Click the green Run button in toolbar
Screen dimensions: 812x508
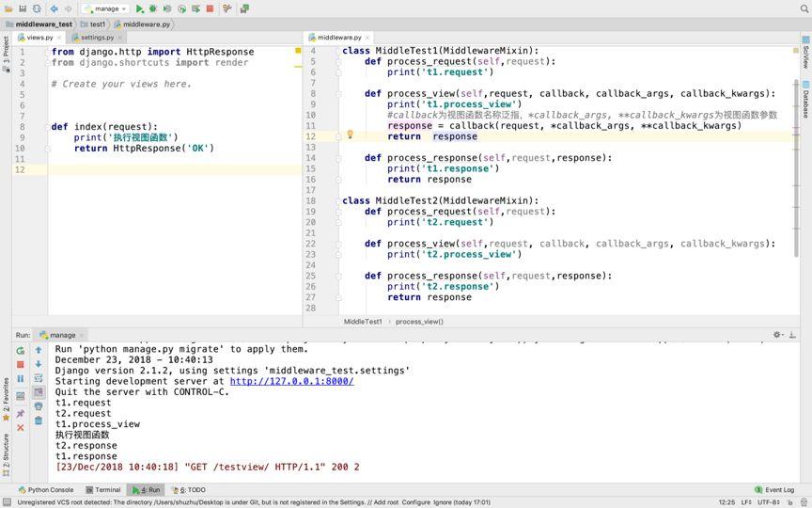click(x=140, y=8)
